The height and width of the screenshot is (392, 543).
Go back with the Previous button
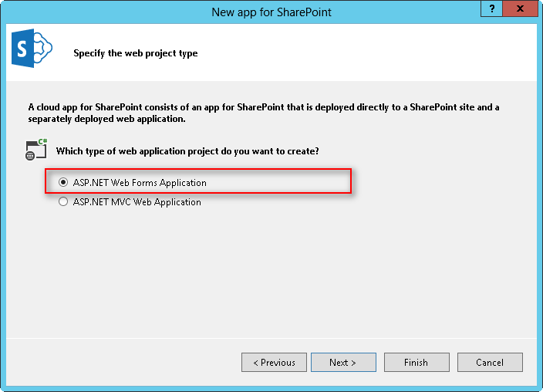coord(274,362)
